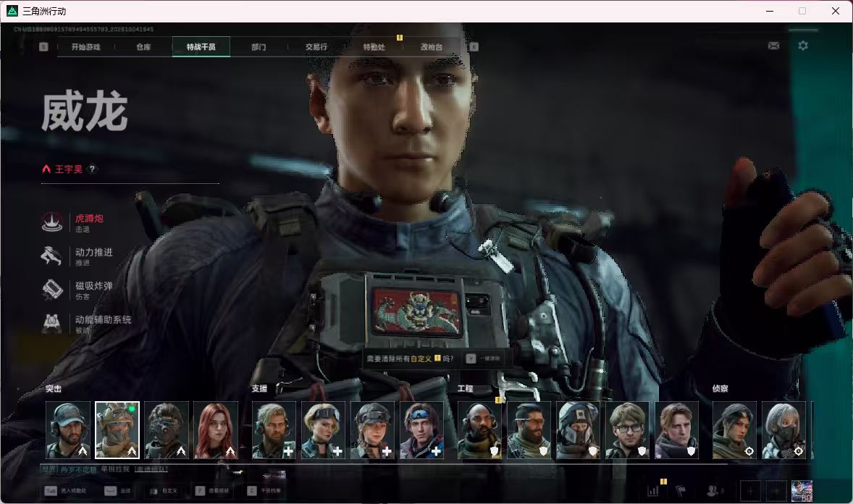Open the settings gear icon
Viewport: 853px width, 504px height.
(x=803, y=46)
